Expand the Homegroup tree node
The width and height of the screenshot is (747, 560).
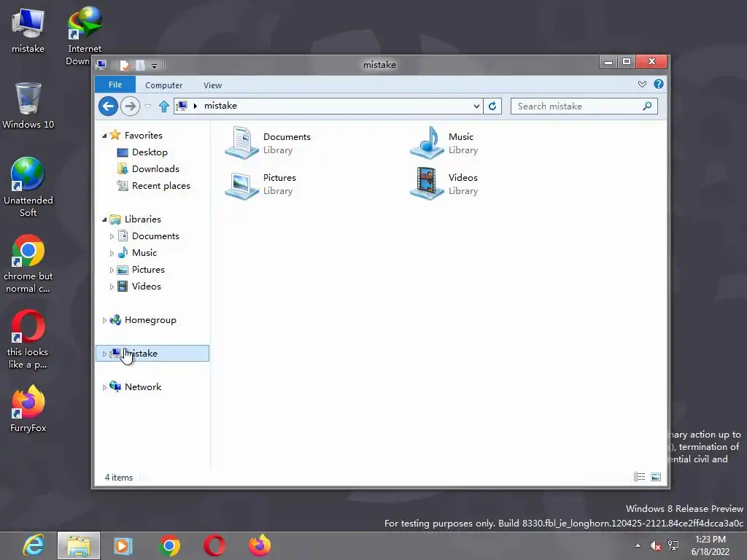104,321
